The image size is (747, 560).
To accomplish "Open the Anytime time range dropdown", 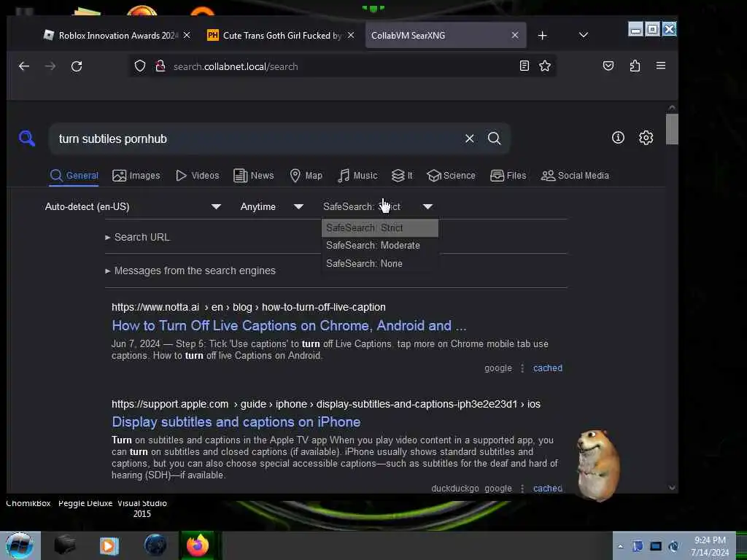I will point(271,206).
